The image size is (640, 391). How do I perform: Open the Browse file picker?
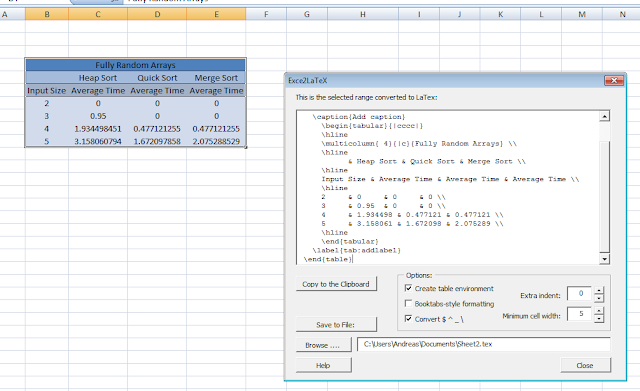[323, 345]
